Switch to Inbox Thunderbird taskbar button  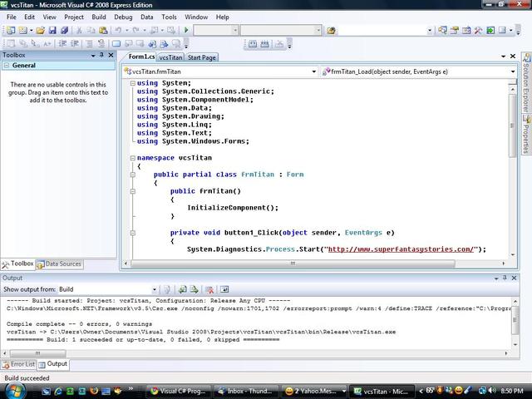click(x=247, y=392)
